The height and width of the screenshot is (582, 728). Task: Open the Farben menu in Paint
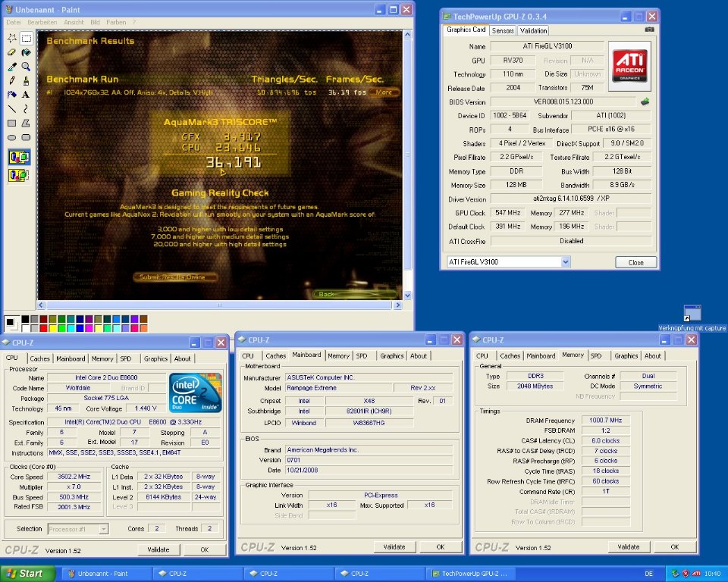coord(116,22)
